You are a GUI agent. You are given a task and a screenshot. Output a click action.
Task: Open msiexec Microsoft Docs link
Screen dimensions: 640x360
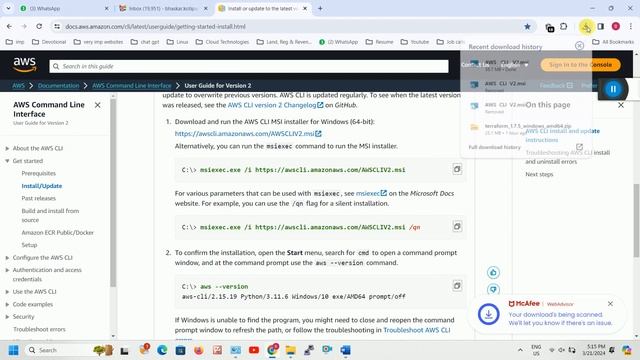tap(371, 193)
